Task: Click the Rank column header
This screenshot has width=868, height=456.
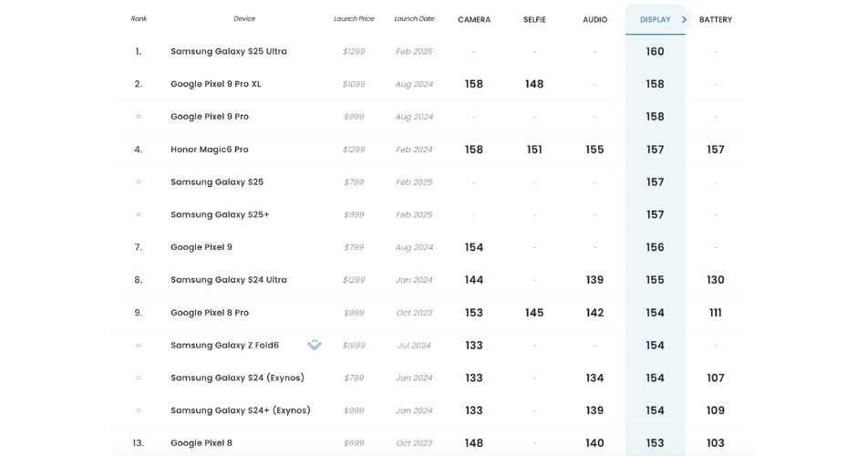Action: click(x=139, y=19)
